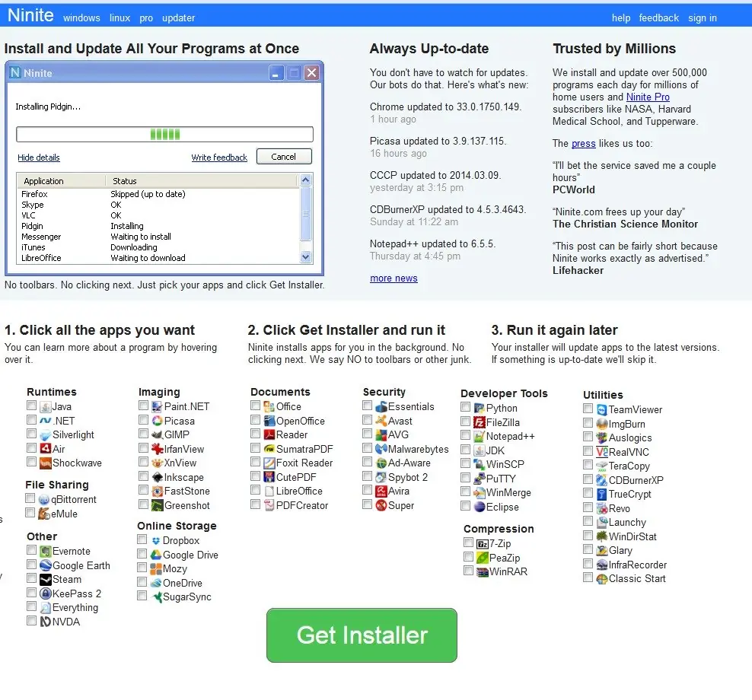Click the WinRAR icon
This screenshot has width=752, height=700.
click(483, 571)
